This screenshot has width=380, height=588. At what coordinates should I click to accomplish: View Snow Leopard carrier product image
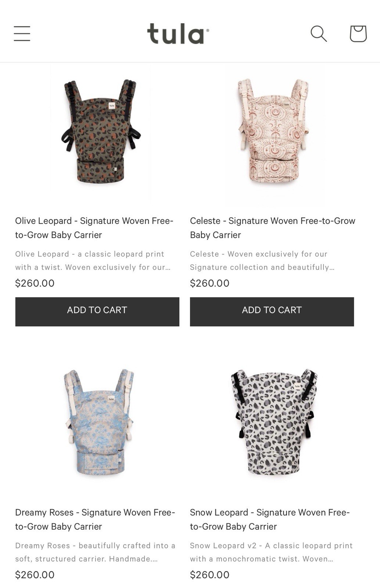point(274,422)
